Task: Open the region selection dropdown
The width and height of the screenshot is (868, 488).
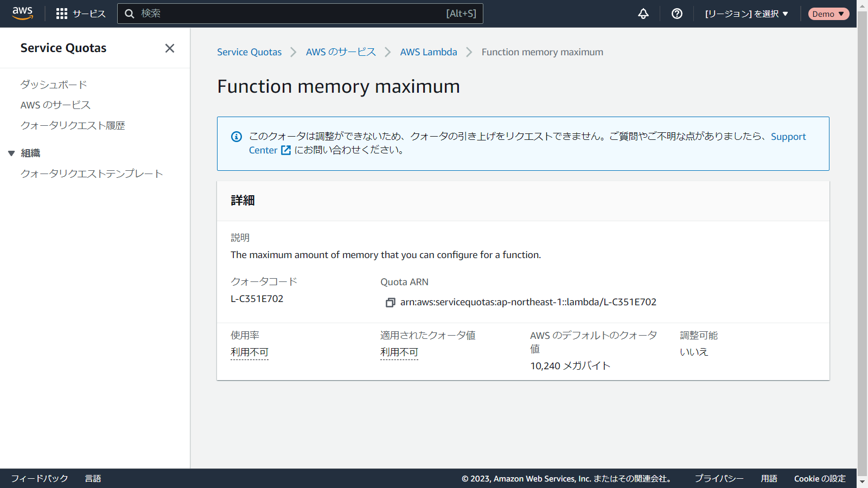Action: tap(746, 14)
